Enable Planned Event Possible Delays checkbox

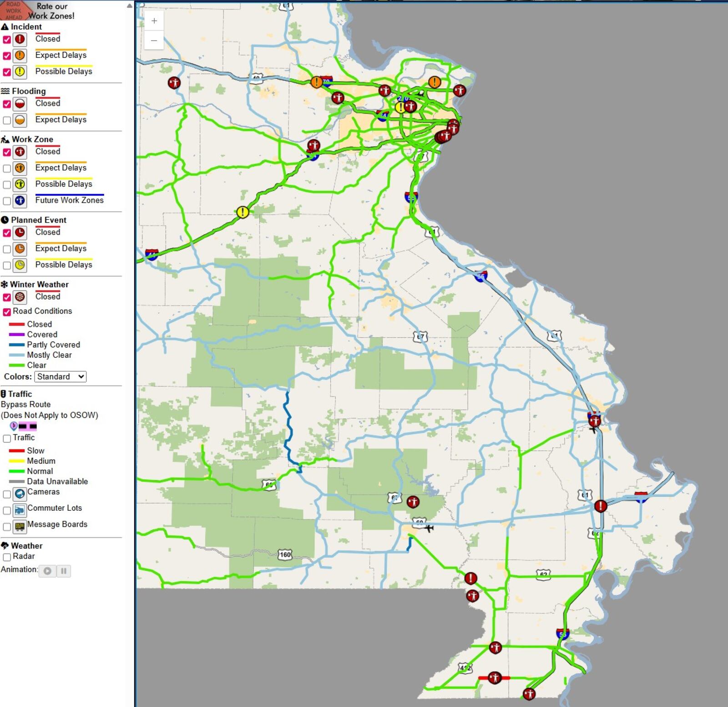point(7,265)
